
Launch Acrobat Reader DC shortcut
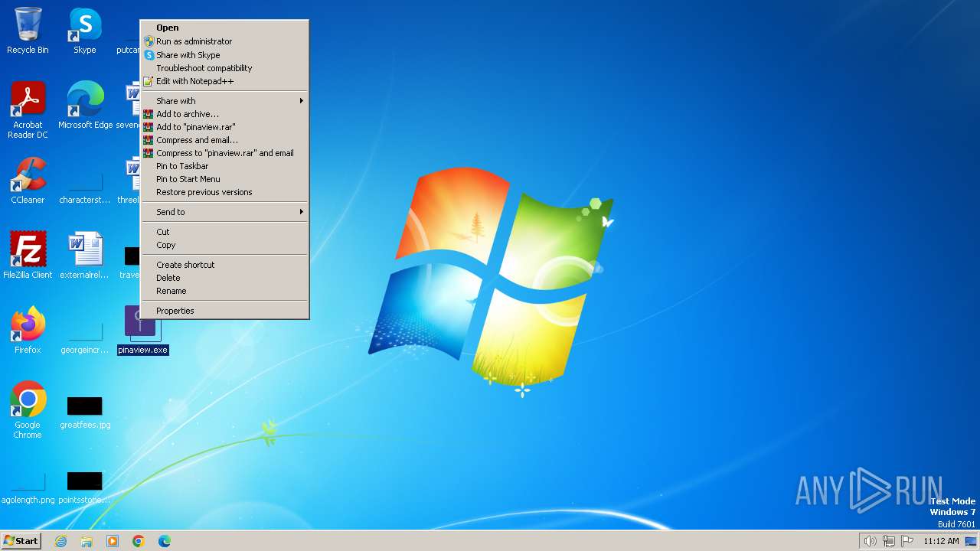(x=28, y=110)
